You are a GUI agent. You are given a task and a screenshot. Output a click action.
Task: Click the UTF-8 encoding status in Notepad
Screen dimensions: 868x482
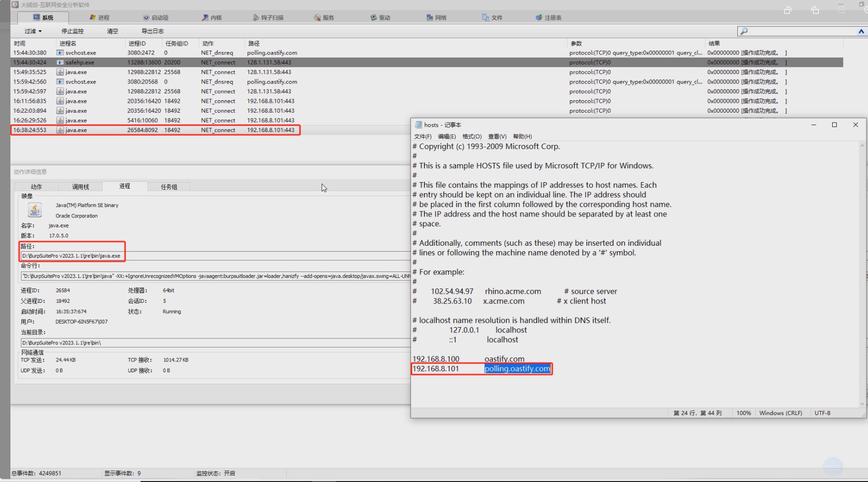click(x=822, y=413)
